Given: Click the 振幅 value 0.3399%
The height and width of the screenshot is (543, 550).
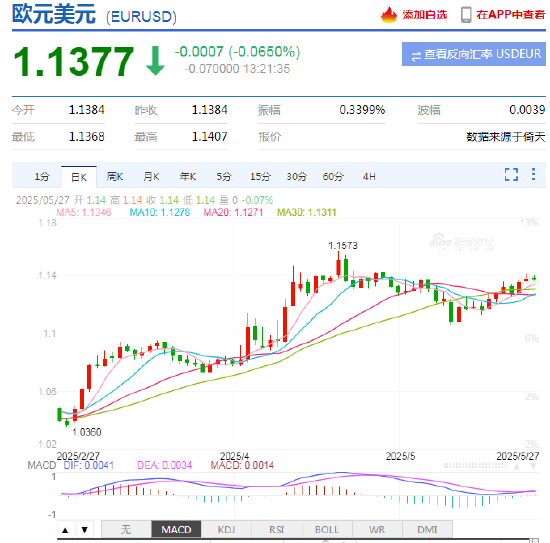Looking at the screenshot, I should point(362,110).
